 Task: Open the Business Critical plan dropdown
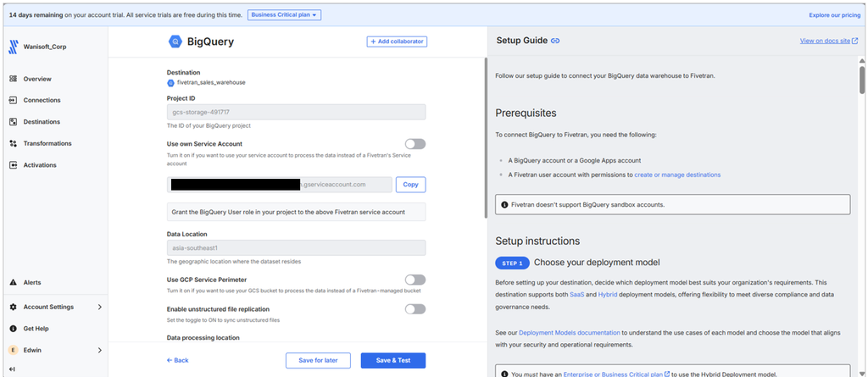point(285,15)
